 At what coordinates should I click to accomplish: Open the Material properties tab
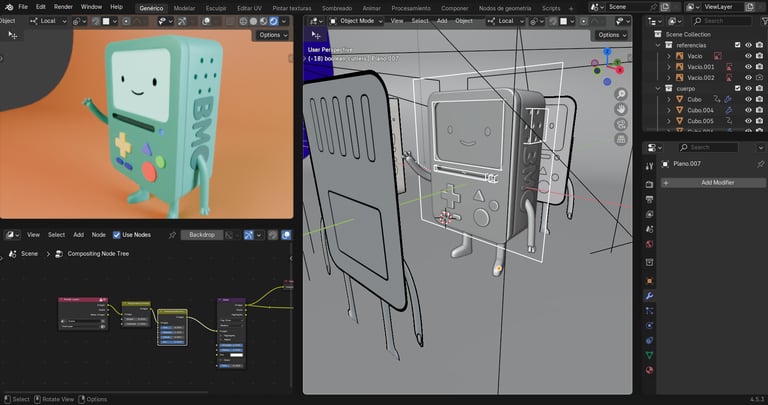[649, 370]
